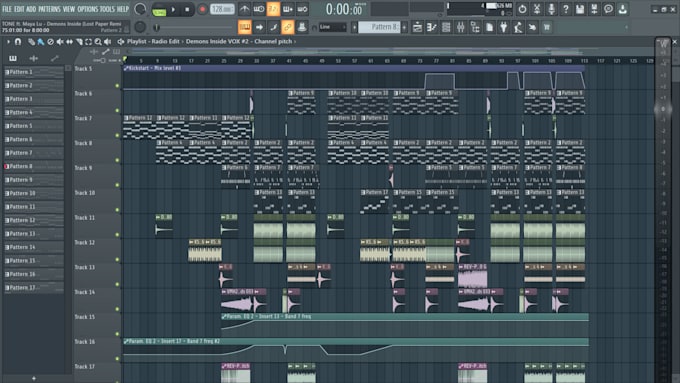Click the Stop button in transport

(187, 9)
